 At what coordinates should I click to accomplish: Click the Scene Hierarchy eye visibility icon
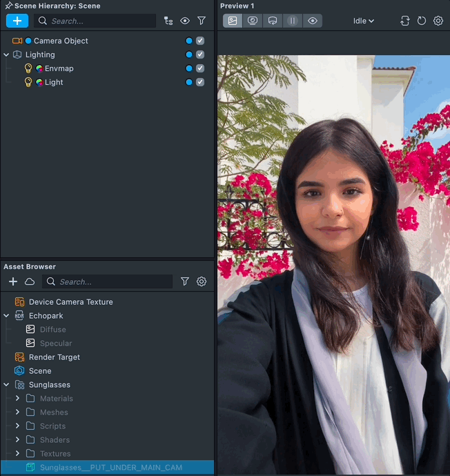(185, 21)
